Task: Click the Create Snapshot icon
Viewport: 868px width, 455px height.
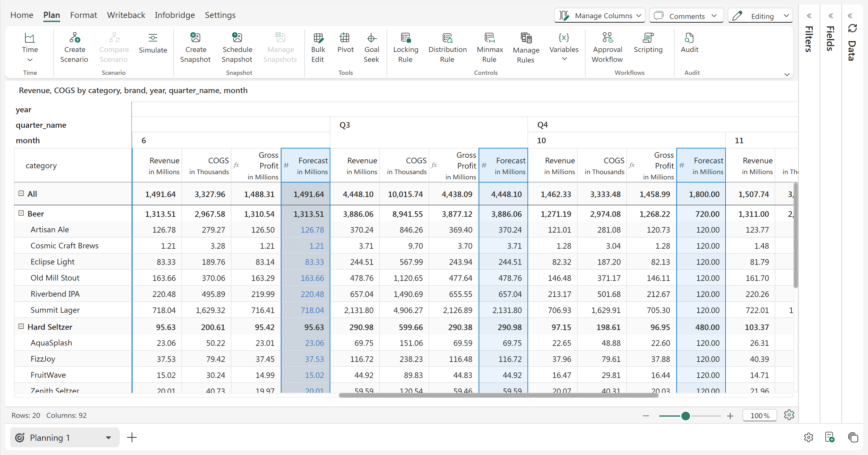Action: 195,38
